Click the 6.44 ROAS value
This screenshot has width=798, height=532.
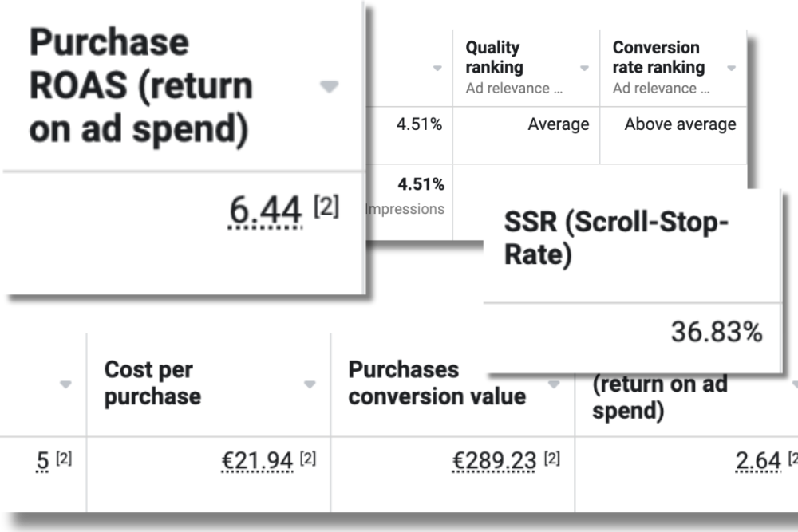265,210
